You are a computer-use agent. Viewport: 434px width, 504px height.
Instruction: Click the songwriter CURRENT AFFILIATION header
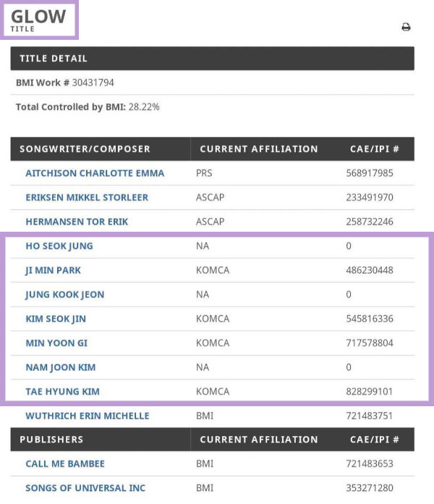point(258,149)
